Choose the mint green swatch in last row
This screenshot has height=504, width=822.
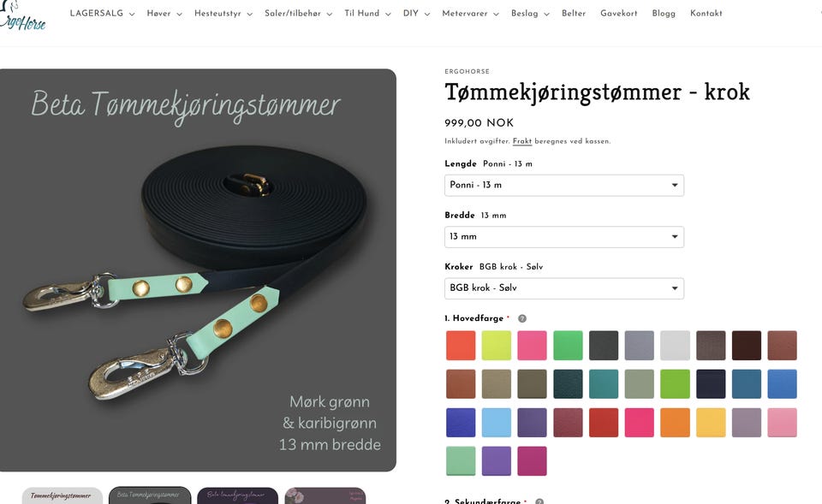pos(461,461)
